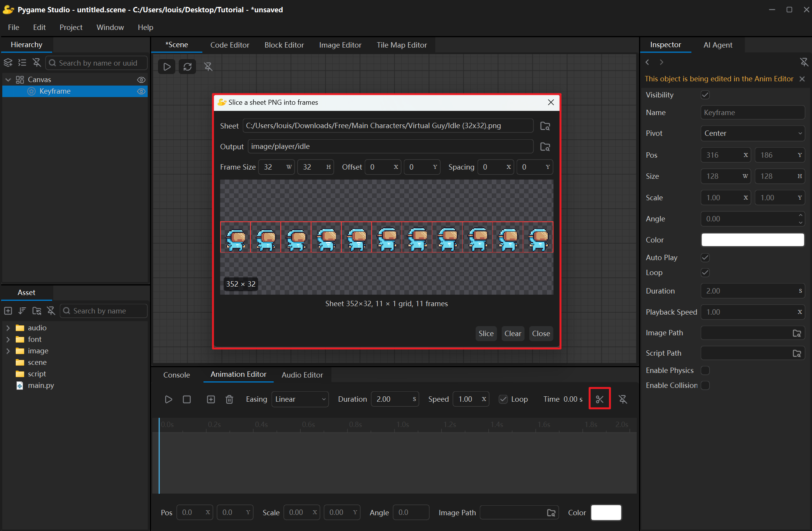Open the Console tab
This screenshot has width=812, height=531.
(176, 375)
